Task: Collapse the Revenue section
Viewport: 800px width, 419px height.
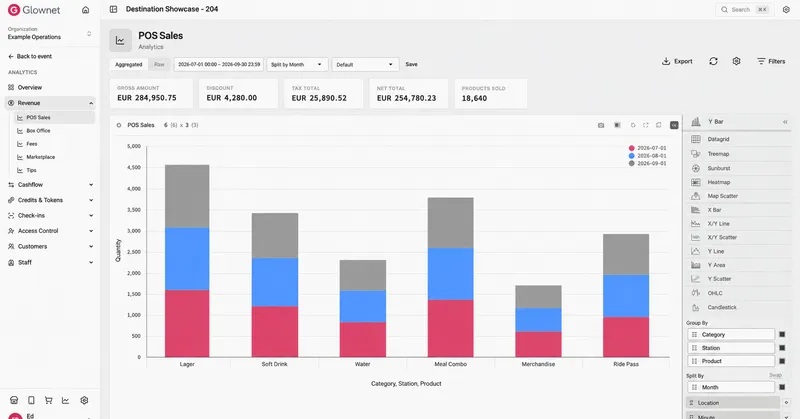Action: click(49, 103)
